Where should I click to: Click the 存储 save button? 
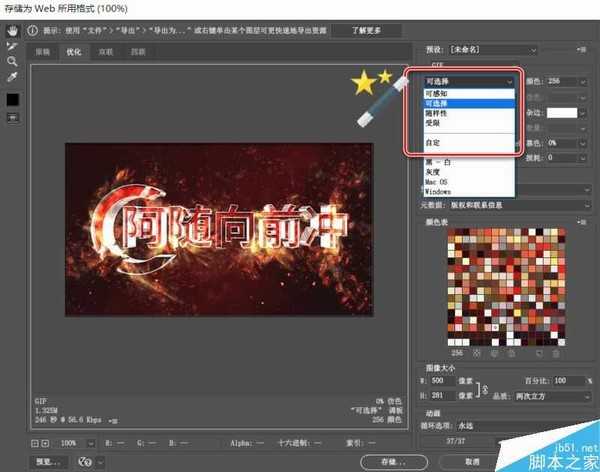click(392, 461)
